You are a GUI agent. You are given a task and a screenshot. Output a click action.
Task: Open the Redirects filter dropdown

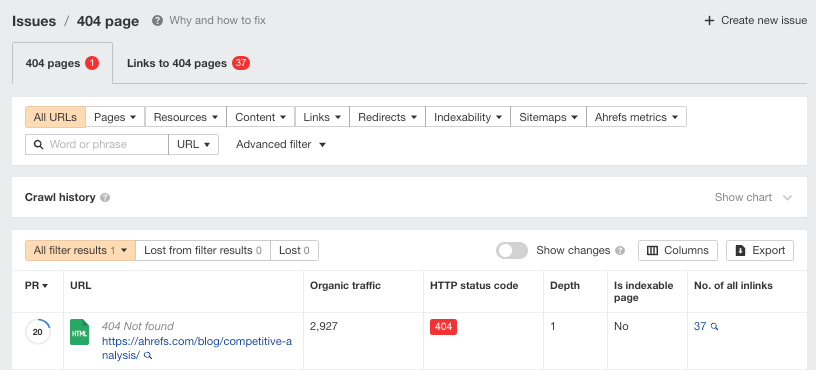(x=388, y=117)
